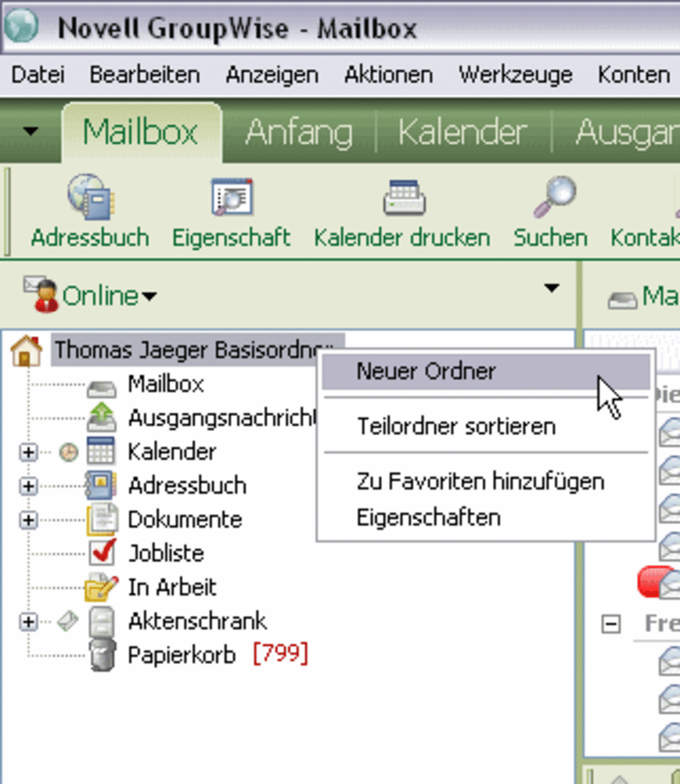Viewport: 680px width, 784px height.
Task: Click the Jobliste red checkmark icon
Action: [103, 552]
